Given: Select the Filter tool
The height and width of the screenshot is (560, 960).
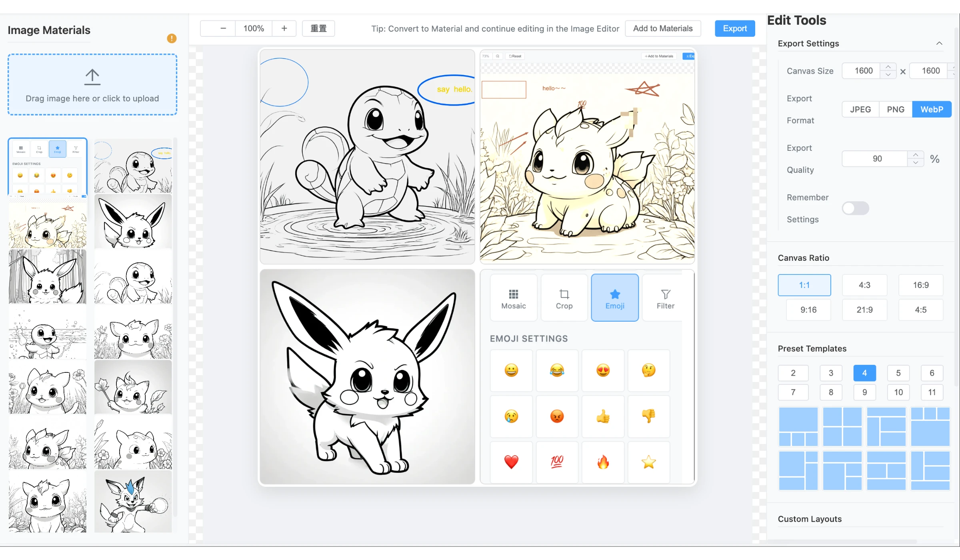Looking at the screenshot, I should coord(665,298).
